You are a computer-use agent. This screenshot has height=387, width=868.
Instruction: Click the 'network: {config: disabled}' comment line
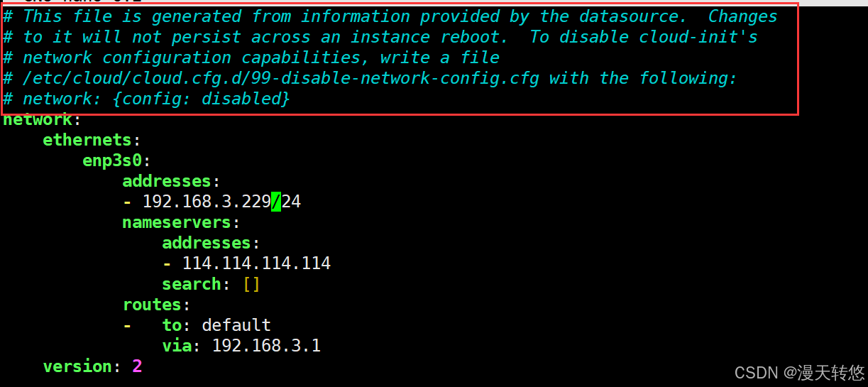pos(156,99)
